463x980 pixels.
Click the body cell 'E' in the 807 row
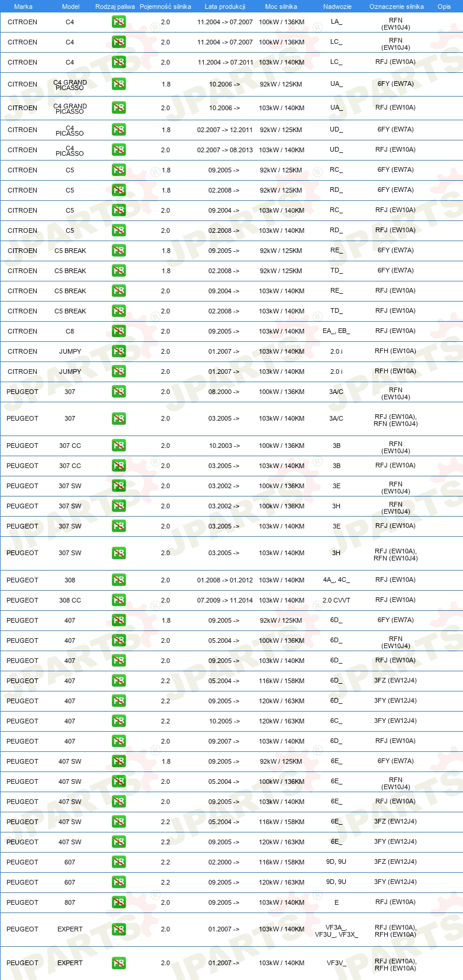tap(336, 902)
